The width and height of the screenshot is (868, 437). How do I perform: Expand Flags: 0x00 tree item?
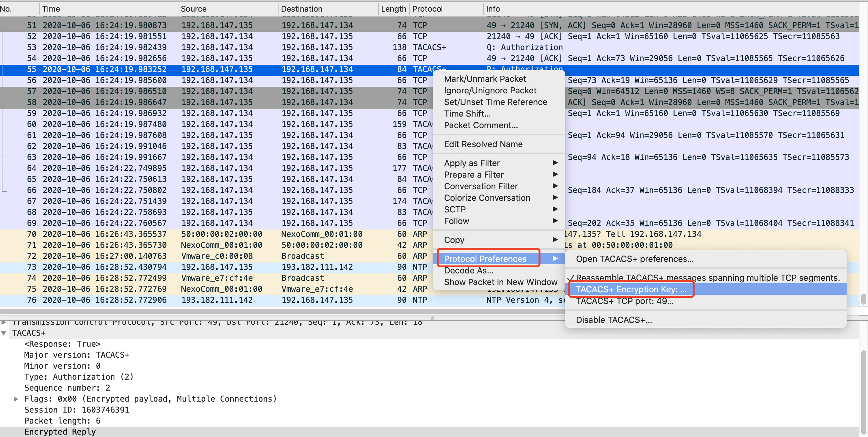16,399
